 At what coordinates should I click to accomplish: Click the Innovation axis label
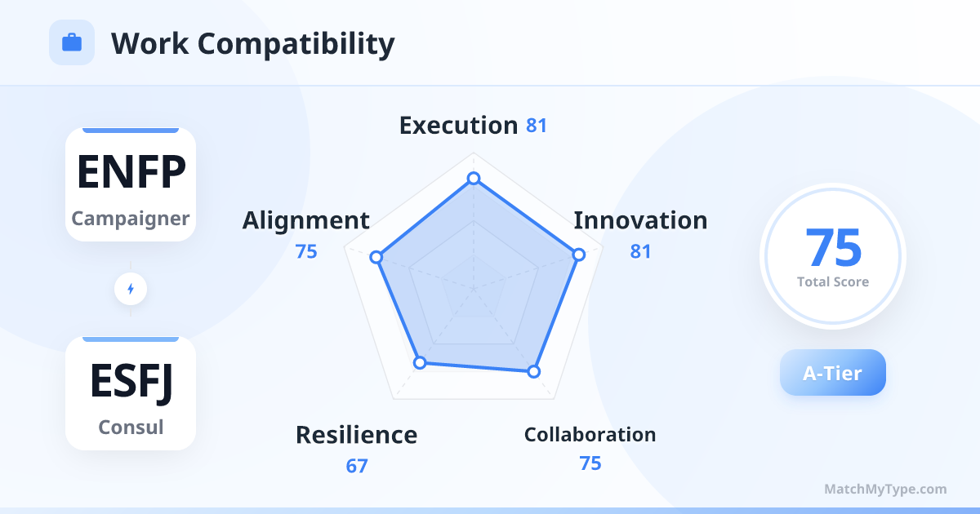[x=640, y=220]
